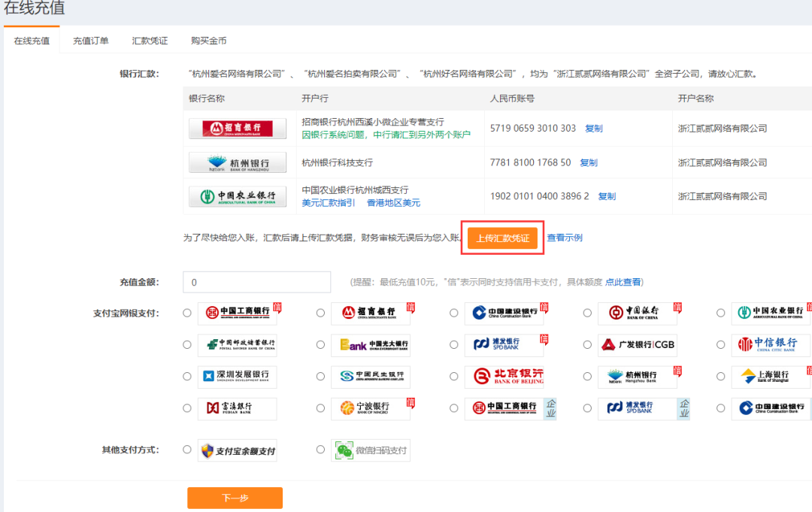Click the 广发银行 CGB logo

click(x=638, y=345)
